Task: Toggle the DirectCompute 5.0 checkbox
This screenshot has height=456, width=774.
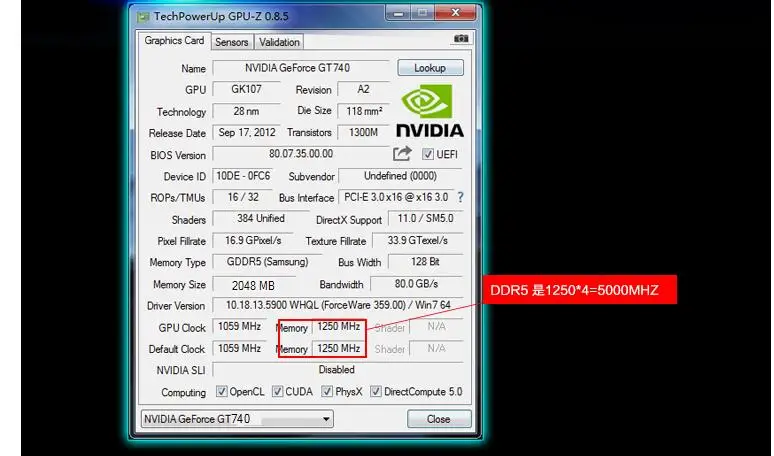Action: [x=376, y=392]
